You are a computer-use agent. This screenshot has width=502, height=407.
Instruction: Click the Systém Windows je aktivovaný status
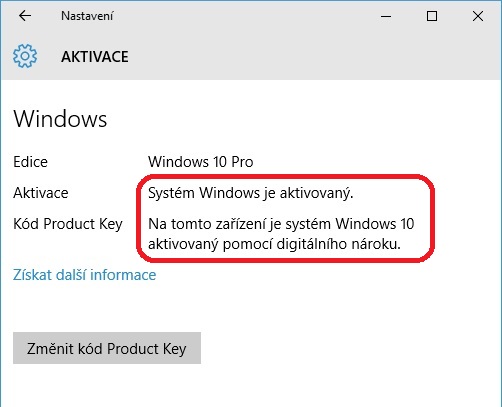coord(251,193)
